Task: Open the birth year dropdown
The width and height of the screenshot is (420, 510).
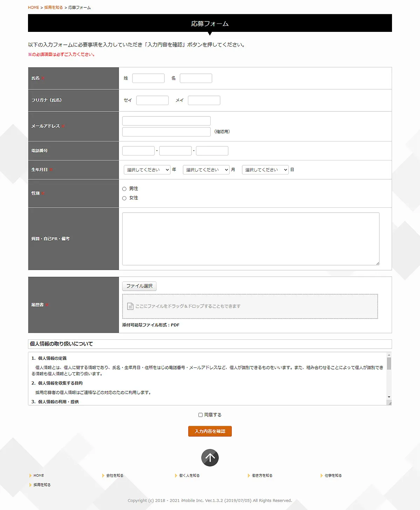Action: (147, 170)
